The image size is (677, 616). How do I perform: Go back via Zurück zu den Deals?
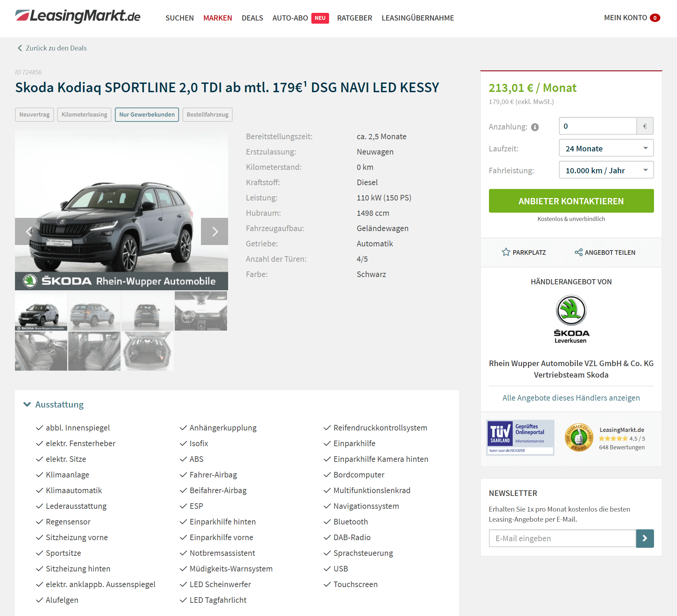coord(56,48)
